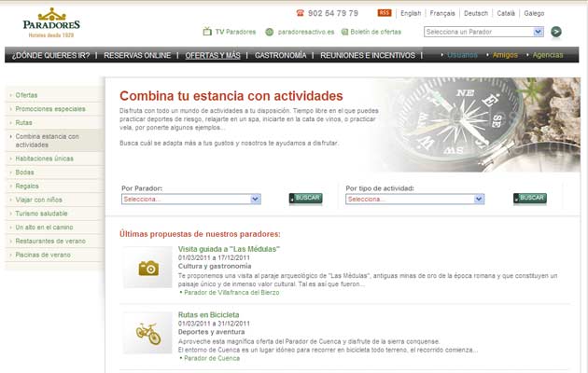Select Piscinas de verano in the sidebar
The width and height of the screenshot is (588, 373).
(43, 255)
